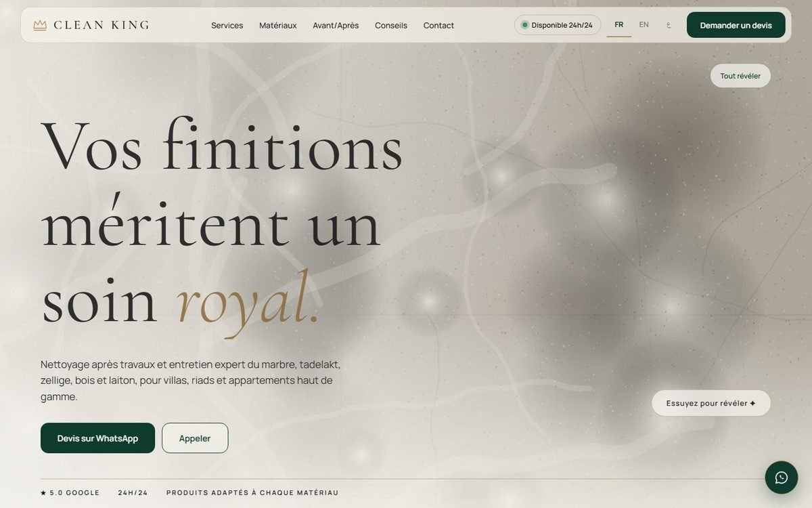The width and height of the screenshot is (812, 508).
Task: Click 'PRODUITS ADAPTÉS À CHAQUE MATÉRIAU' text
Action: click(252, 493)
